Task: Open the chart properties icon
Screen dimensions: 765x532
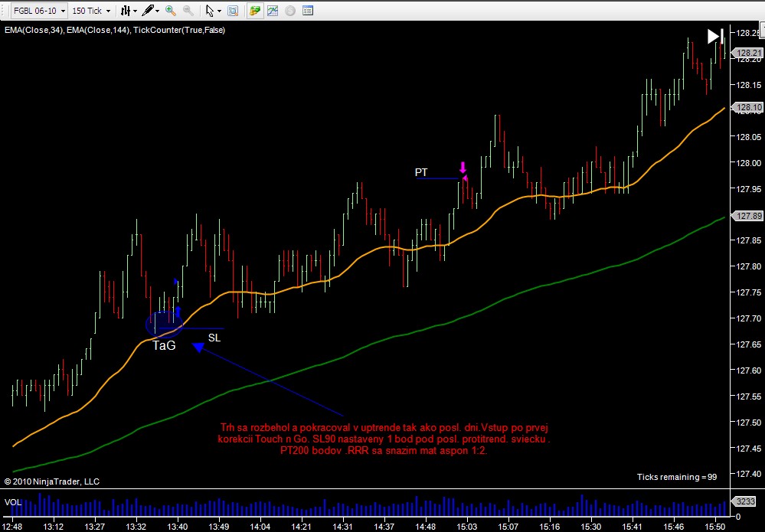Action: [308, 10]
